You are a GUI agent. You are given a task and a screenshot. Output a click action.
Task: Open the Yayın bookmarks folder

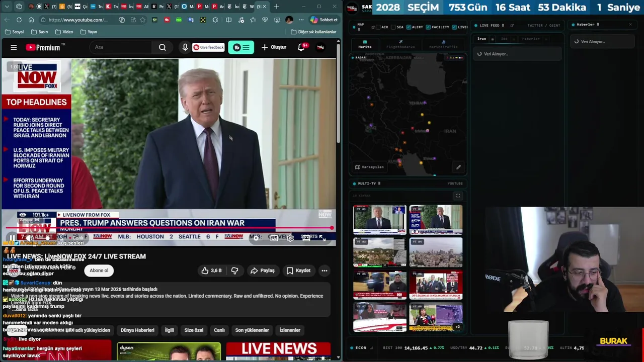click(x=89, y=32)
